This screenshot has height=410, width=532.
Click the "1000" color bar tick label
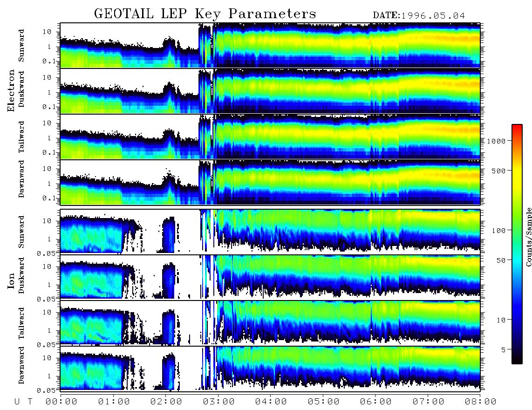coord(496,141)
